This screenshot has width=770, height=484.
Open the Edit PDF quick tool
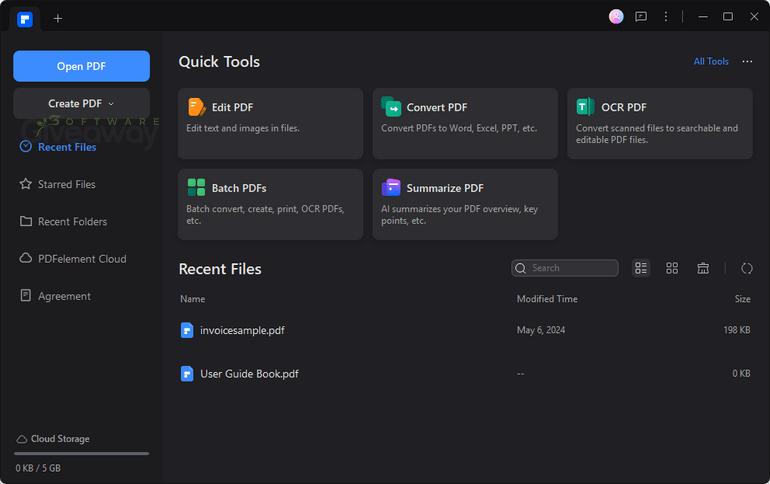click(270, 123)
